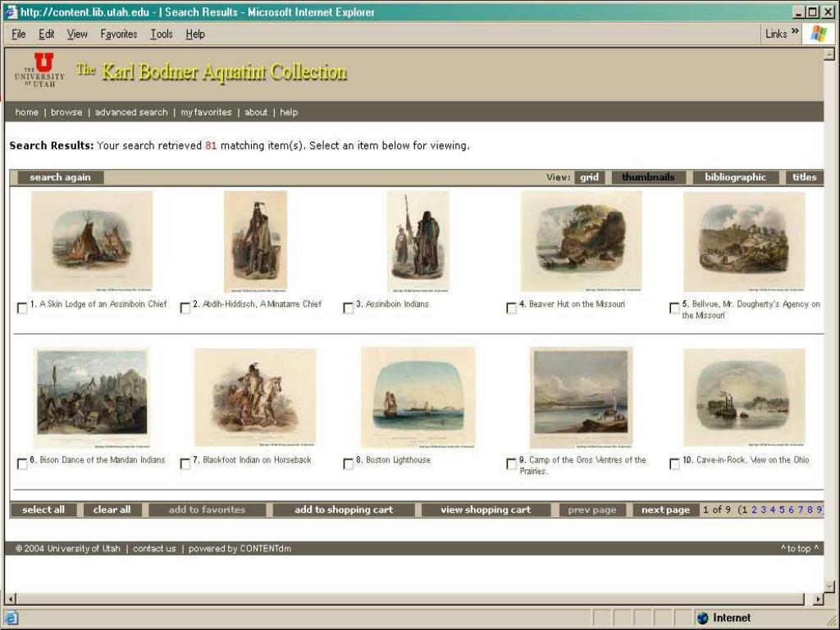
Task: Check the box for Camp of the Gros Ventres
Action: pyautogui.click(x=512, y=464)
